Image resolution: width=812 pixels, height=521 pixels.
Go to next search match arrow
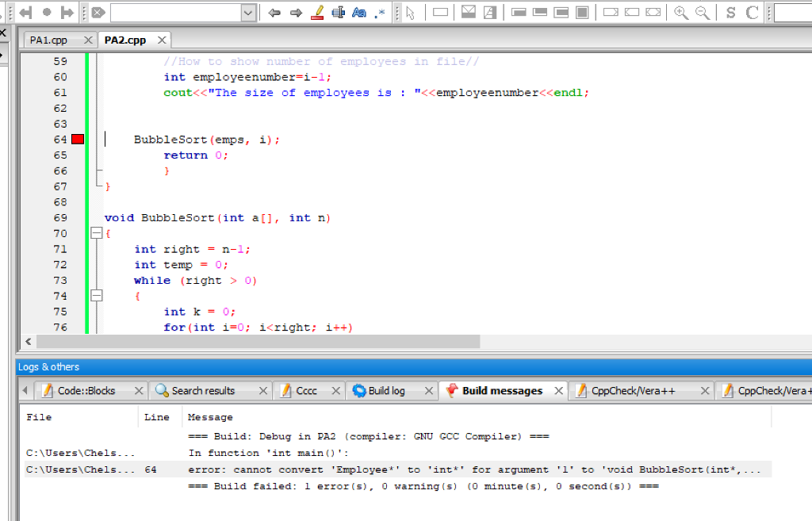click(296, 13)
